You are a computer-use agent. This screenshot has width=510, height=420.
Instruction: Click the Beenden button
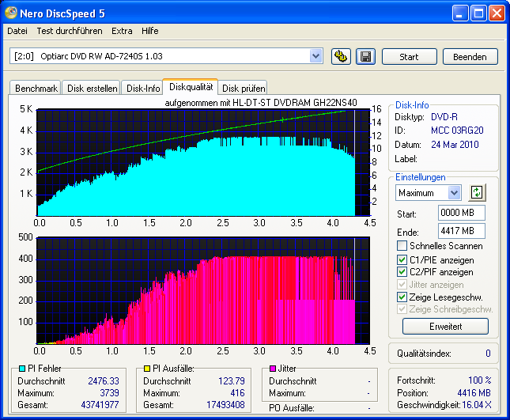point(470,57)
